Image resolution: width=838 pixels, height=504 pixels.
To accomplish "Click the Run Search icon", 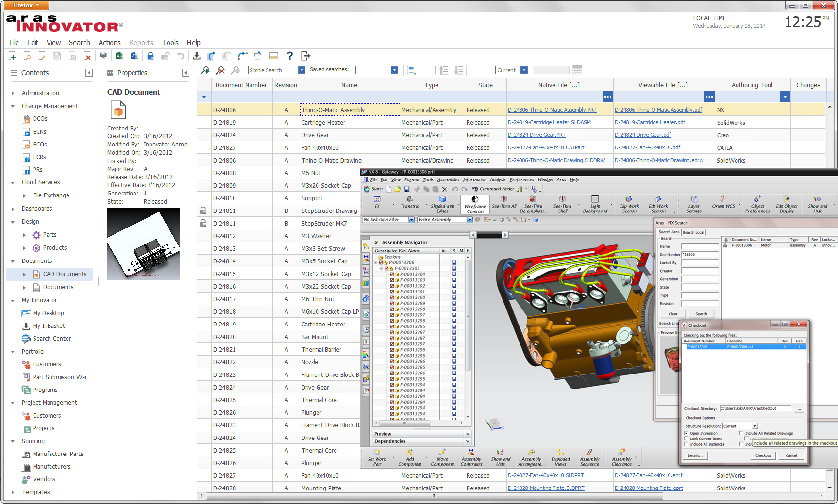I will [x=205, y=70].
